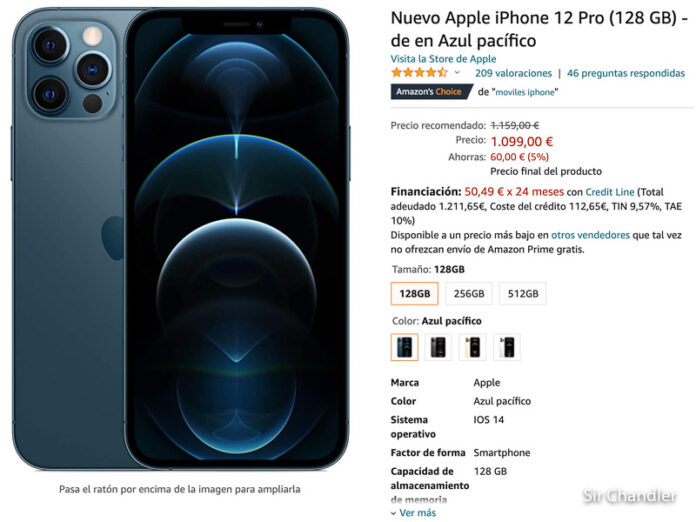
Task: Select the 128GB size option
Action: [x=415, y=293]
